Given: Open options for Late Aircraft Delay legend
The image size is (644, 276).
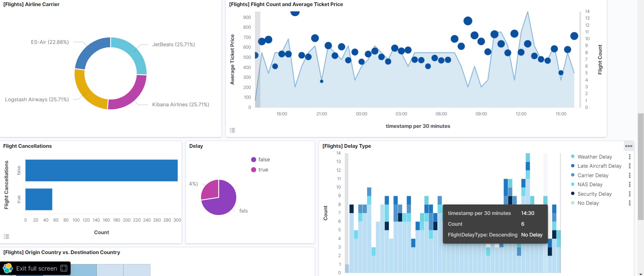Looking at the screenshot, I should [629, 166].
